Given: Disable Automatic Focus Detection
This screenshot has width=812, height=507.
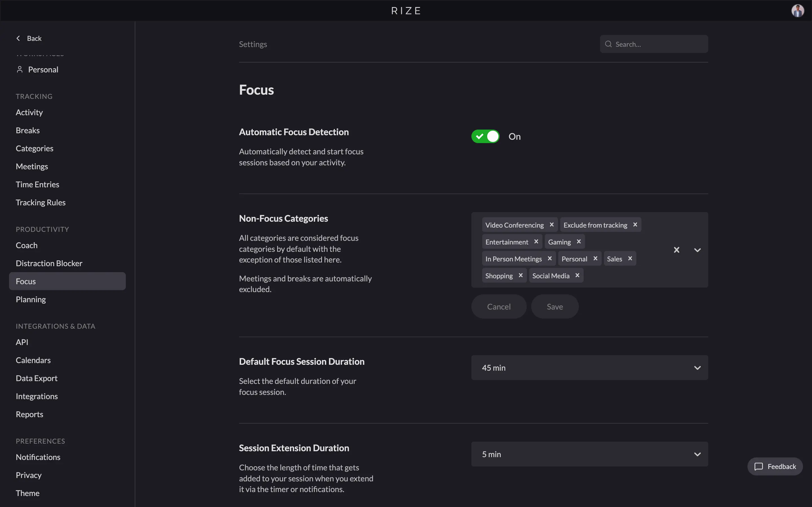Looking at the screenshot, I should (485, 136).
